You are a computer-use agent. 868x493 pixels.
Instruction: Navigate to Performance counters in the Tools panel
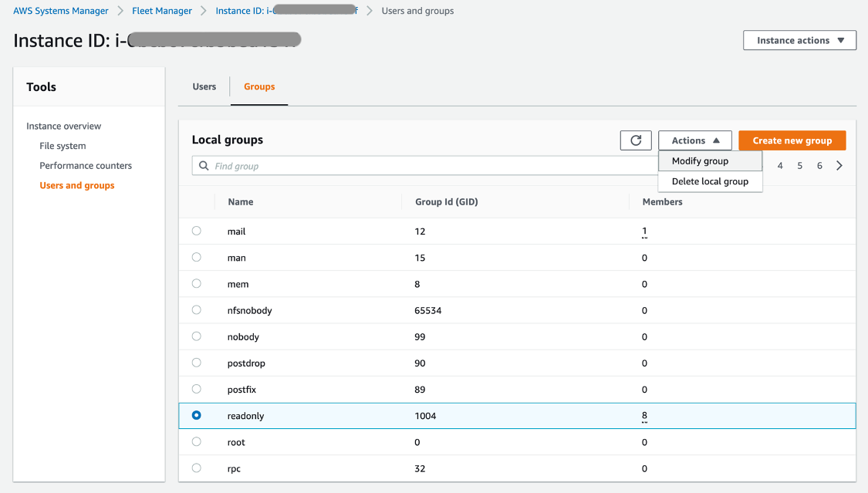(85, 165)
